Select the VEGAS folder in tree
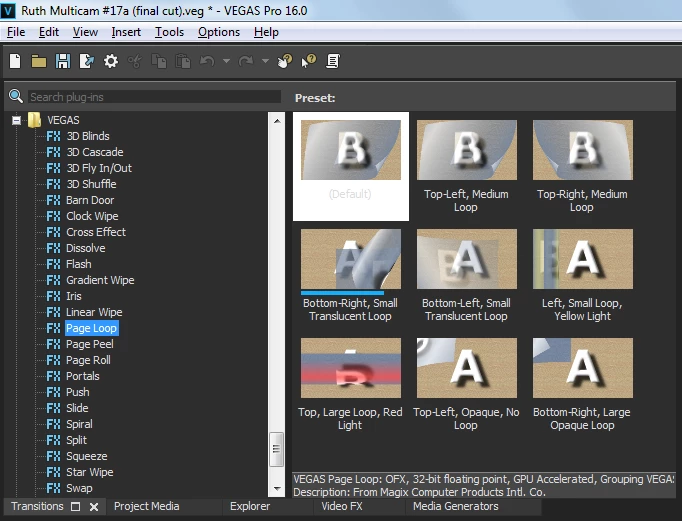682x521 pixels. click(63, 120)
